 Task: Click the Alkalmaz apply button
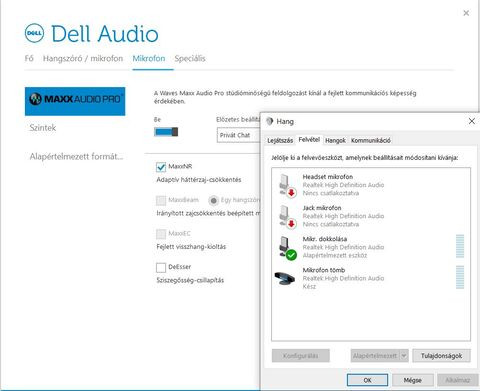pyautogui.click(x=458, y=380)
